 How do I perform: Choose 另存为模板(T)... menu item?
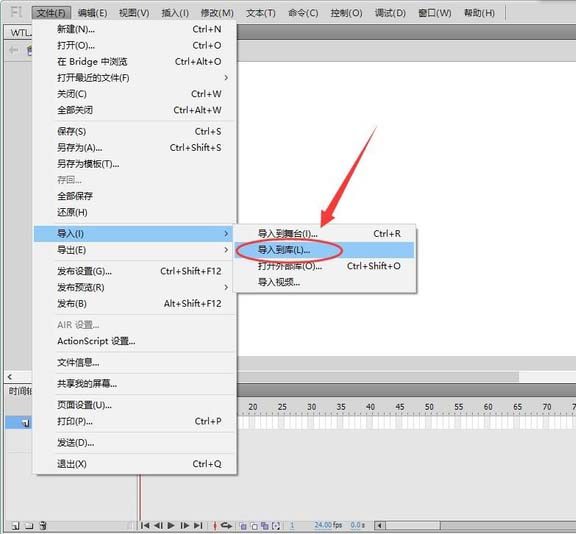(x=134, y=163)
